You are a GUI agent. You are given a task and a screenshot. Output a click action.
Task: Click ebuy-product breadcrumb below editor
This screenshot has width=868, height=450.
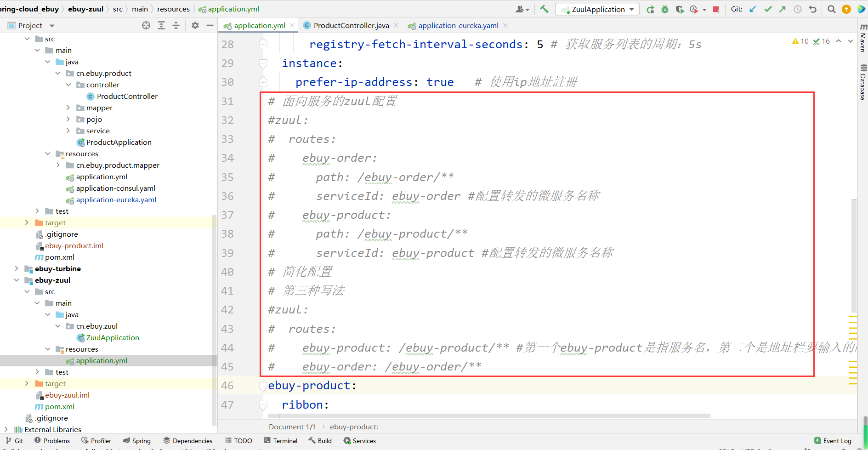click(x=354, y=427)
